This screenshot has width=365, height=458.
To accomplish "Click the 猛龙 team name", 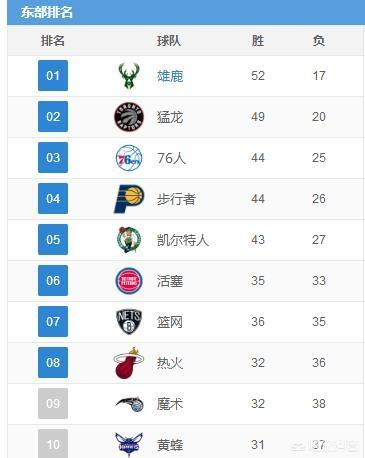I will (x=170, y=117).
